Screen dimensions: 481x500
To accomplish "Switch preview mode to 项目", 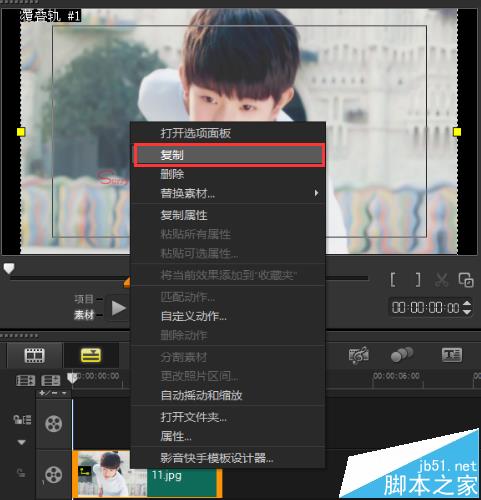I will click(x=84, y=299).
